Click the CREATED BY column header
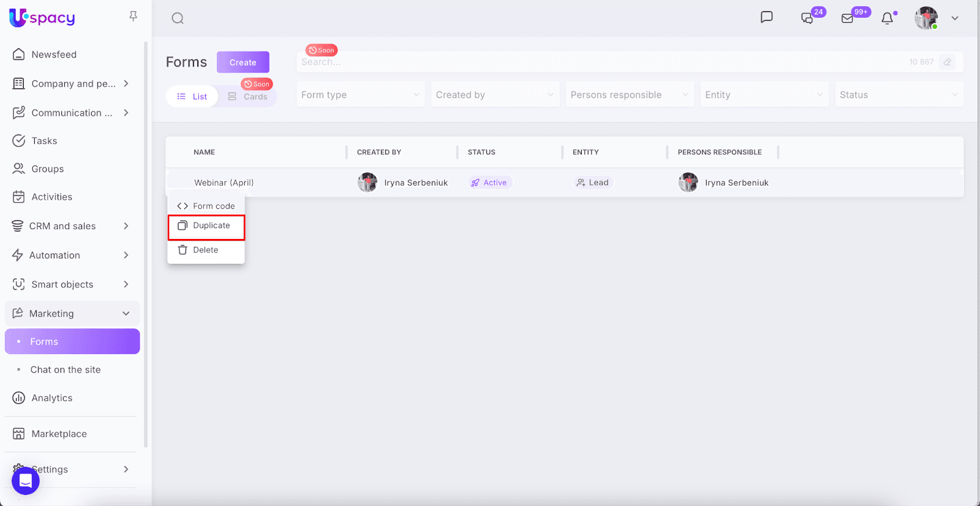980x506 pixels. click(x=379, y=153)
